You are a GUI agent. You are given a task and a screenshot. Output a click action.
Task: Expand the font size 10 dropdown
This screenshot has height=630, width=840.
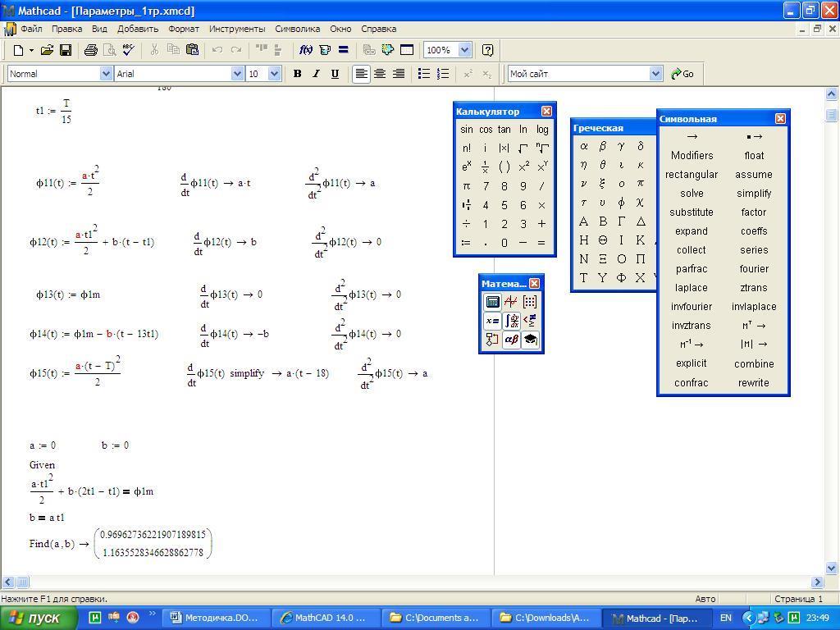274,74
